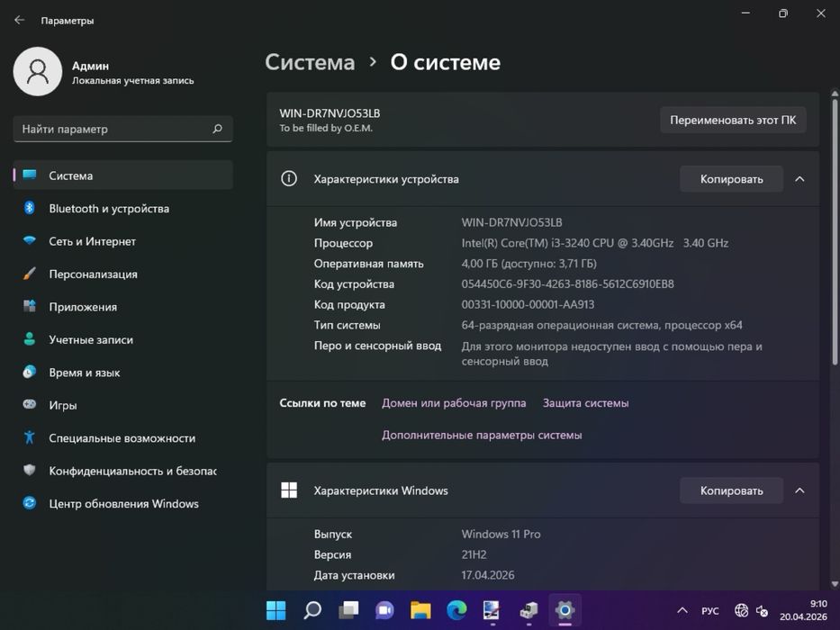Click in the Найти параметр search field

click(113, 129)
